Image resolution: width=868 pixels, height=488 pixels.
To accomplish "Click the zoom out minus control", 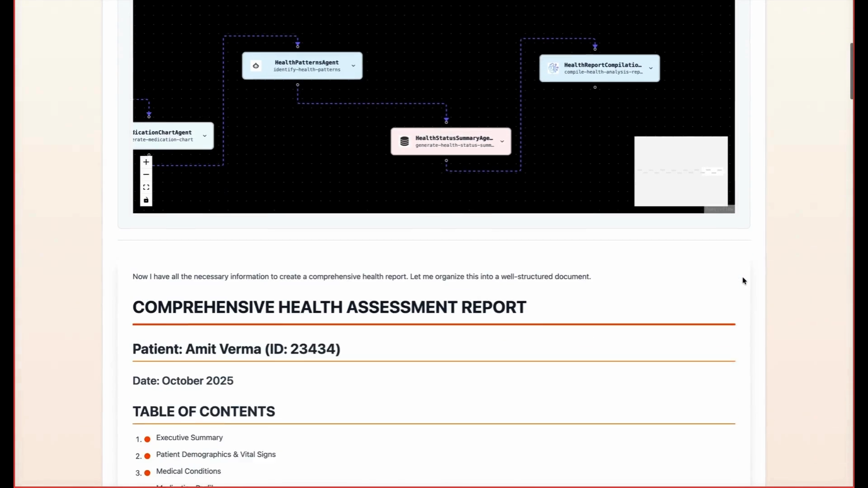I will [x=146, y=175].
